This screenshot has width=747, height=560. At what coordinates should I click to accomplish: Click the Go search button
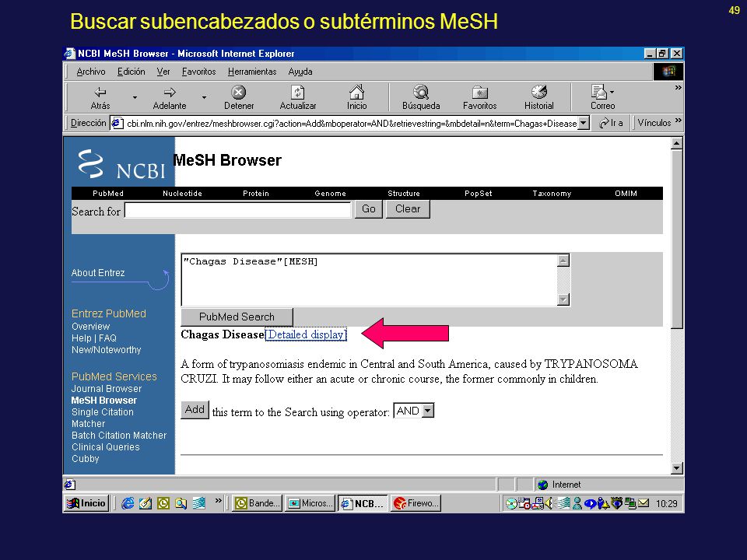click(x=368, y=209)
